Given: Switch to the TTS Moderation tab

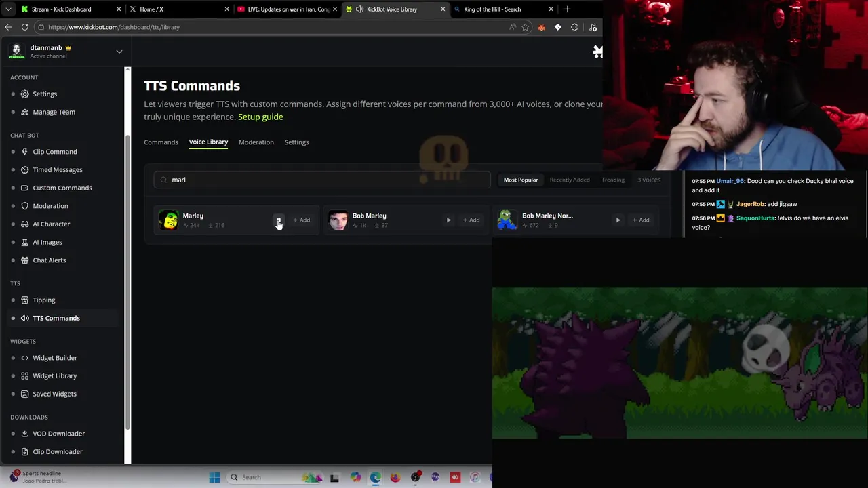Looking at the screenshot, I should click(256, 142).
